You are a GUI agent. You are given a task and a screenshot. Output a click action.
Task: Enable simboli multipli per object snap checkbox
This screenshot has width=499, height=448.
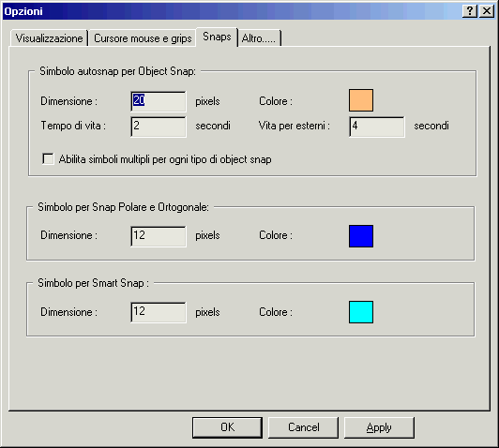49,159
